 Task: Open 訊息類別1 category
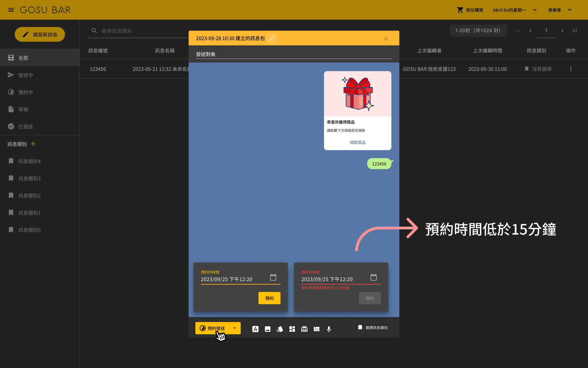[40, 213]
